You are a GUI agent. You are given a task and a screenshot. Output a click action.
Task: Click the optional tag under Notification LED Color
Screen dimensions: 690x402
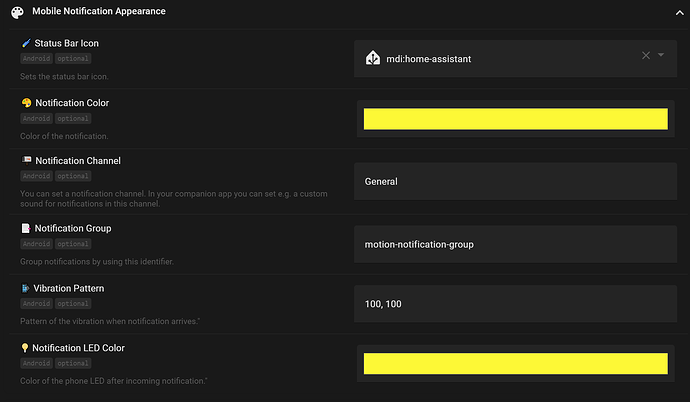(72, 363)
